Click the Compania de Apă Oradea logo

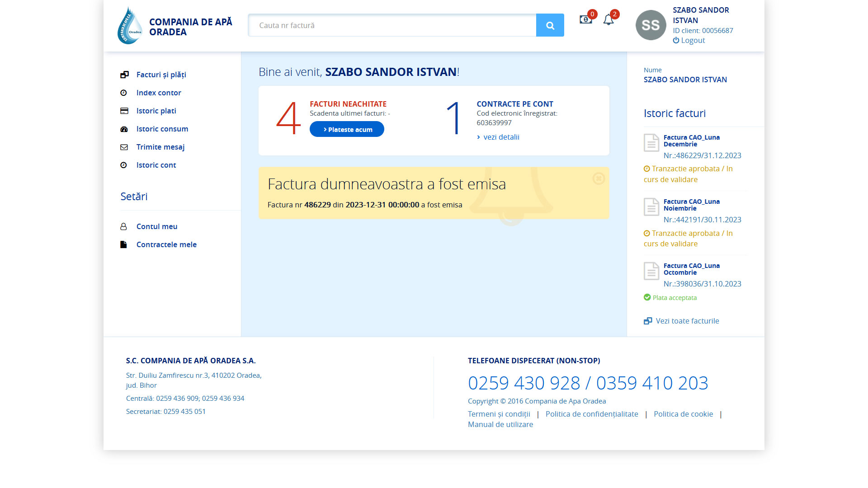click(130, 26)
